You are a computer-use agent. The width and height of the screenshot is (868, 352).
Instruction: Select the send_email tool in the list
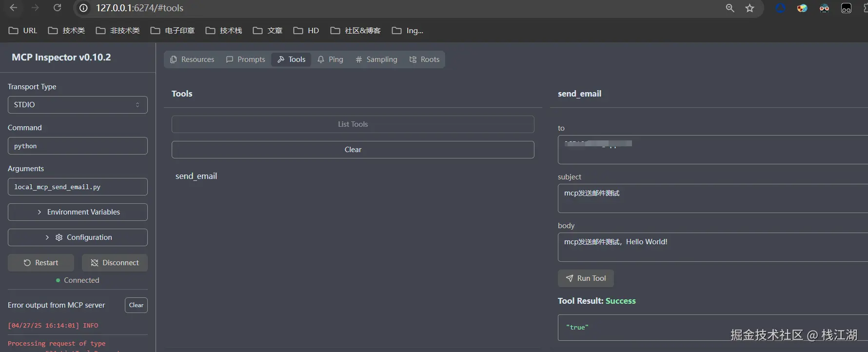(x=196, y=176)
